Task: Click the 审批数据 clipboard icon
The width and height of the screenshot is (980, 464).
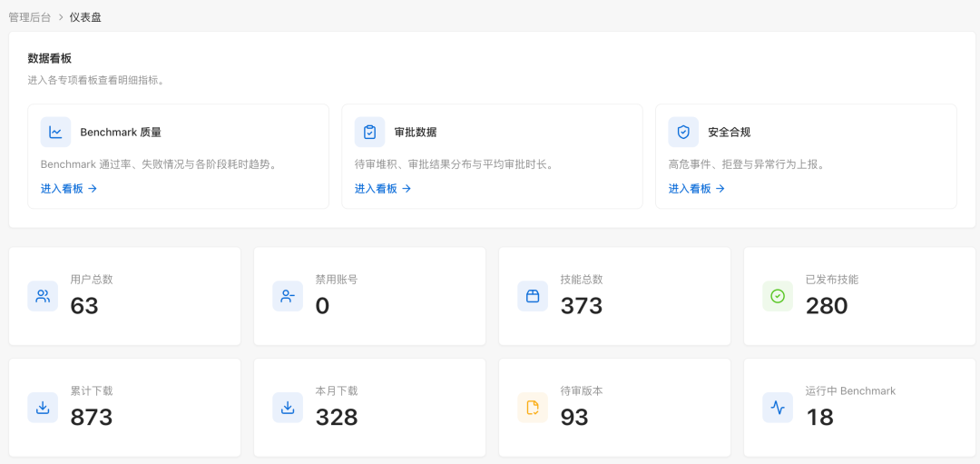Action: [369, 132]
